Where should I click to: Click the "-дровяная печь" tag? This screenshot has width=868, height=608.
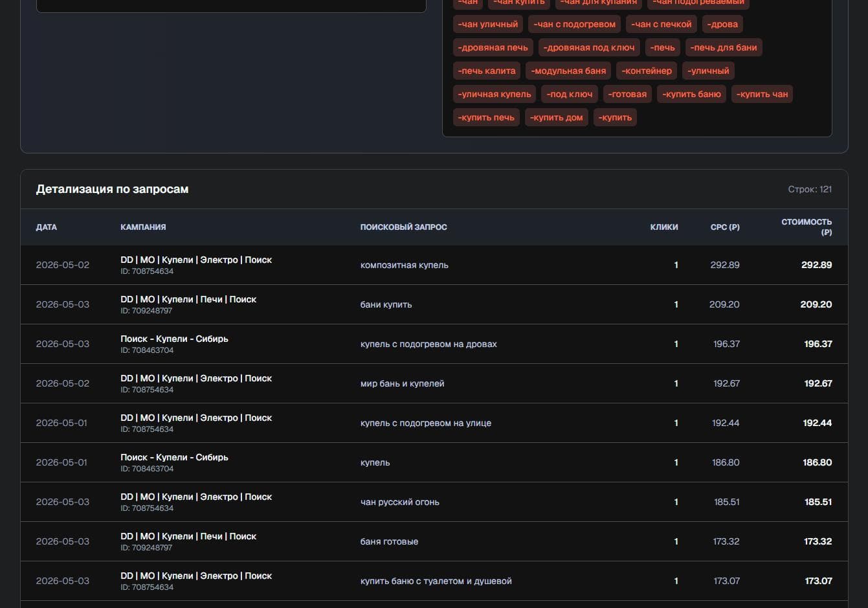(493, 47)
